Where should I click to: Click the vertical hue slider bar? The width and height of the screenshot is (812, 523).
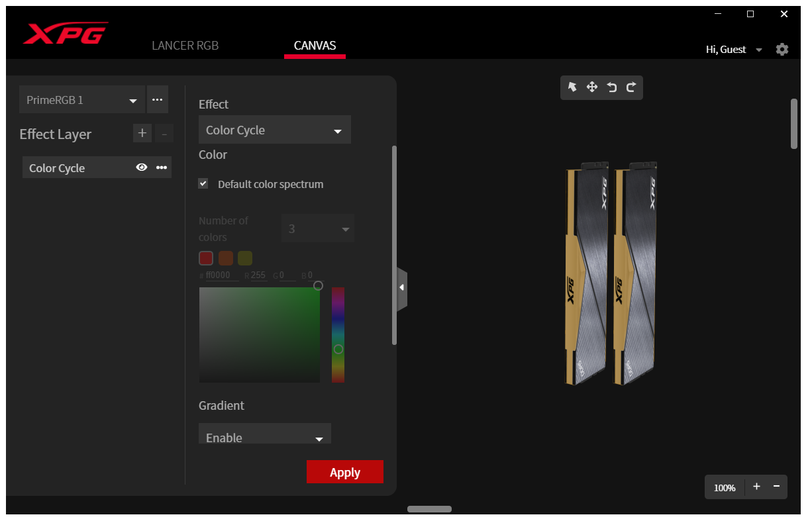click(338, 334)
